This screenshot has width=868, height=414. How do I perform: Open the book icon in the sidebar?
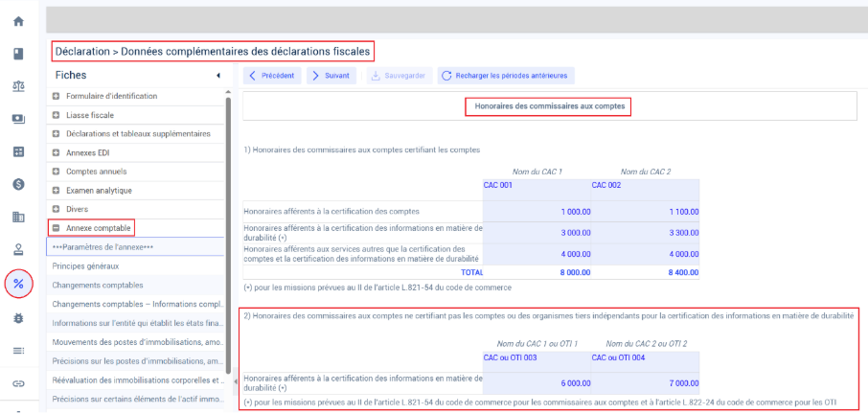[x=18, y=54]
